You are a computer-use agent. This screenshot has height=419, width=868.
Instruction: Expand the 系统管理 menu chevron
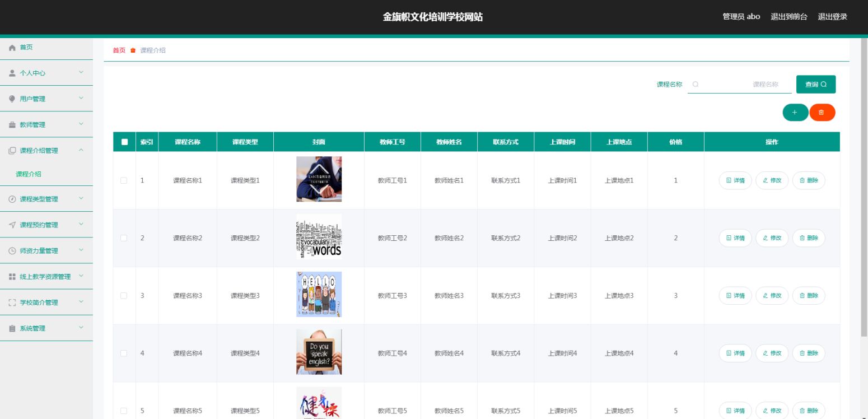(81, 328)
